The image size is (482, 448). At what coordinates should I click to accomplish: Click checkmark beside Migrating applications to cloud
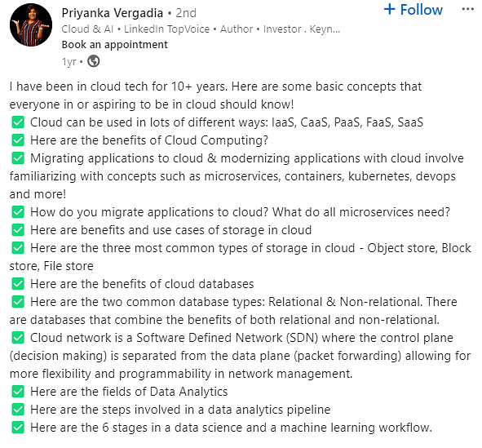[18, 158]
